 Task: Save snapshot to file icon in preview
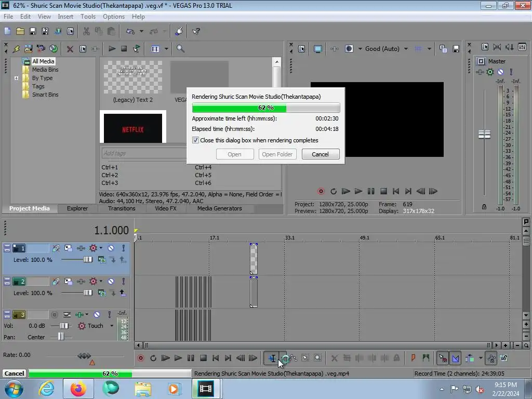[456, 49]
